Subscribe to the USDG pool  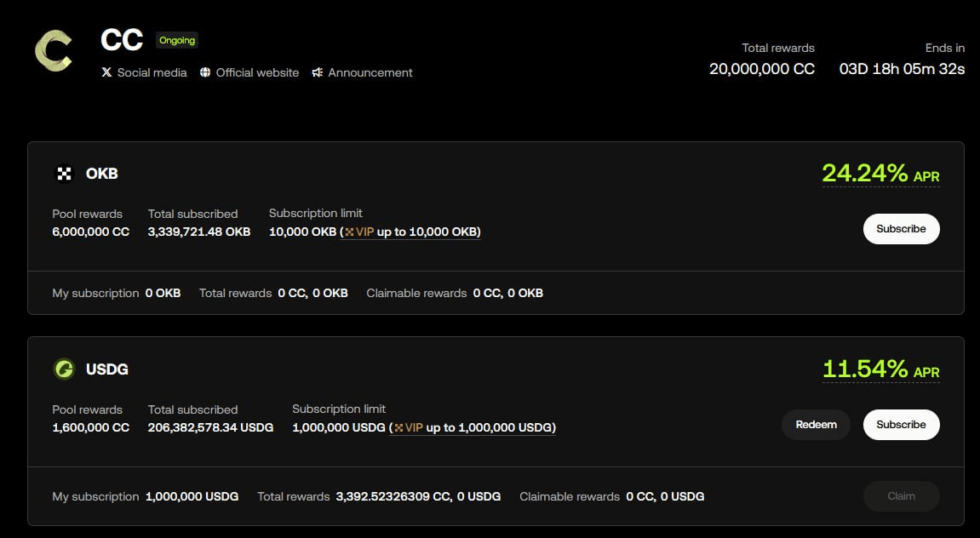tap(901, 424)
